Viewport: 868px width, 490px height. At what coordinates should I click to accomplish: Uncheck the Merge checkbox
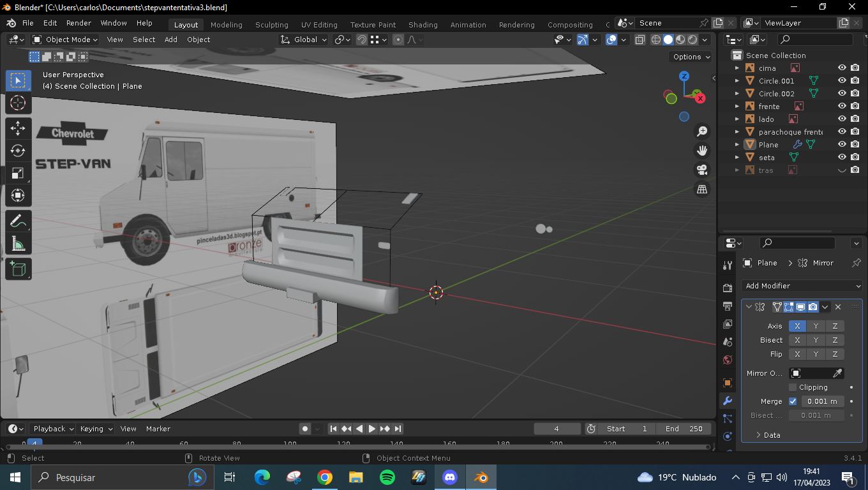pyautogui.click(x=793, y=401)
